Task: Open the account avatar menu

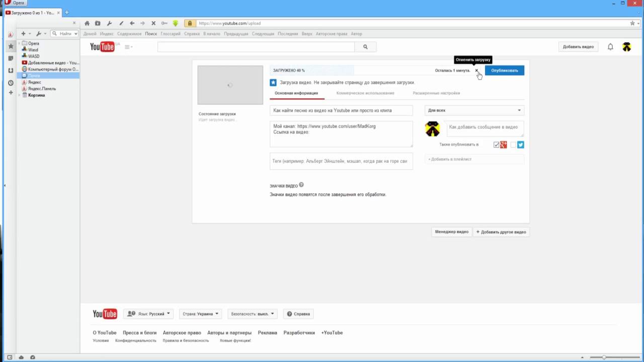Action: (626, 47)
